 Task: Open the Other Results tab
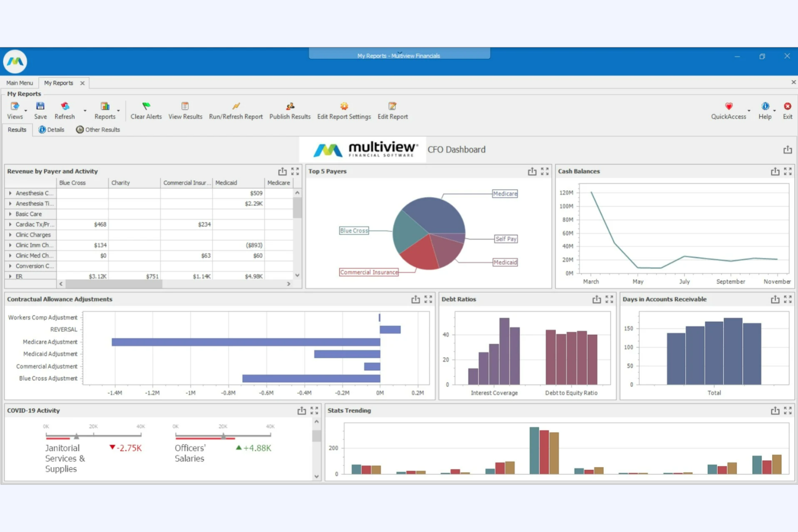click(x=98, y=129)
